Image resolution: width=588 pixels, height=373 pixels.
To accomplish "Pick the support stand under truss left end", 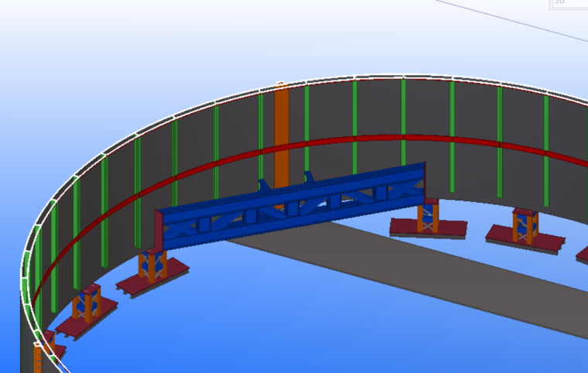I will (152, 265).
